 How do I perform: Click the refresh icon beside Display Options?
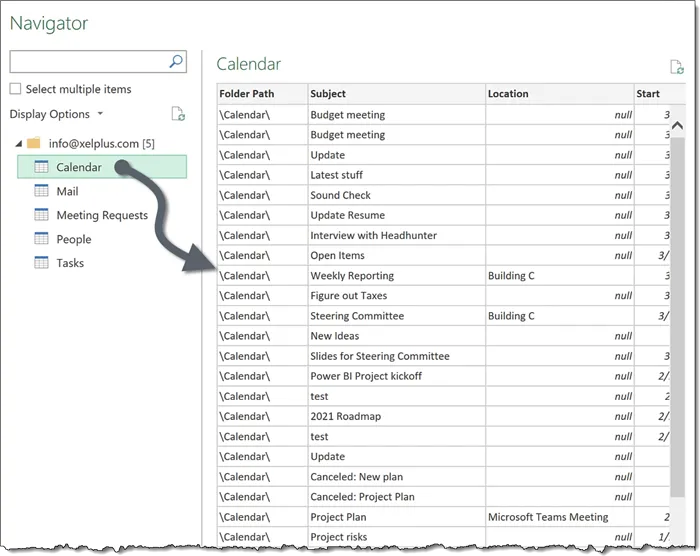pos(178,114)
